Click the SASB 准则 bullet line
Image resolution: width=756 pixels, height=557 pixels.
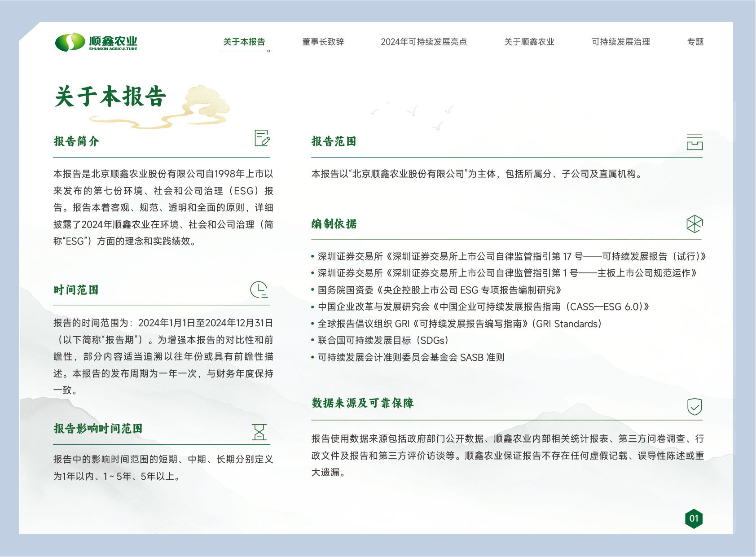coord(408,357)
